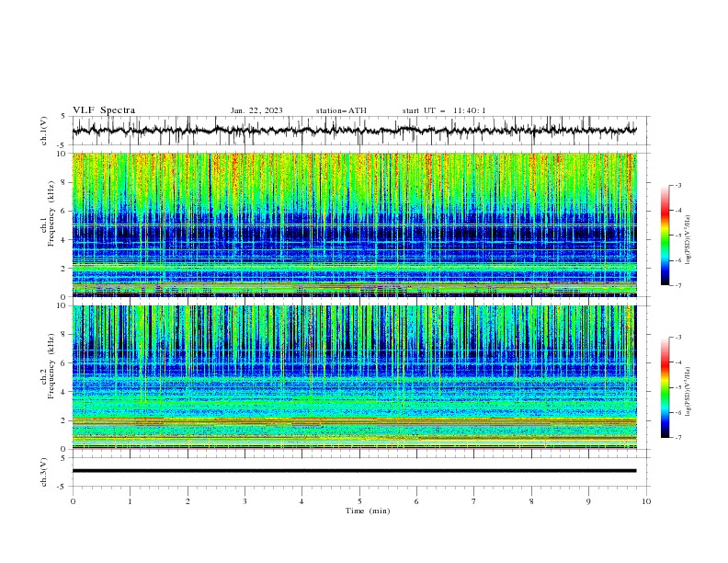
Task: Click time axis tick label "2"
Action: coord(188,501)
